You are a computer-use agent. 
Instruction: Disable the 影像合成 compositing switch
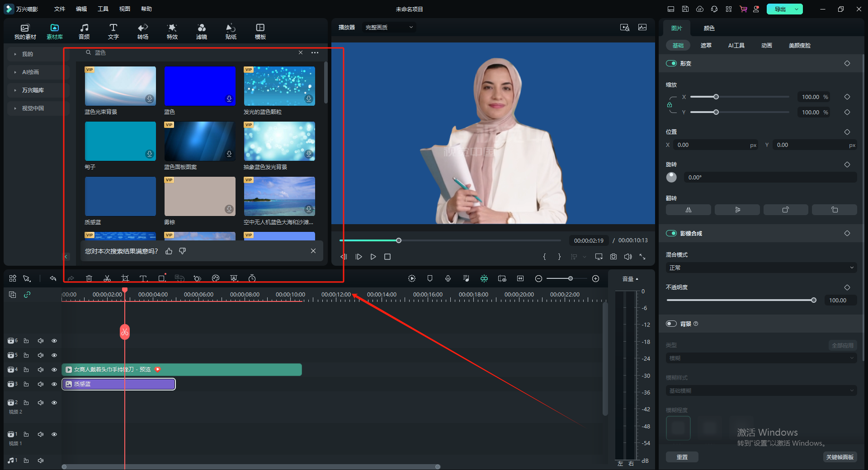(671, 233)
